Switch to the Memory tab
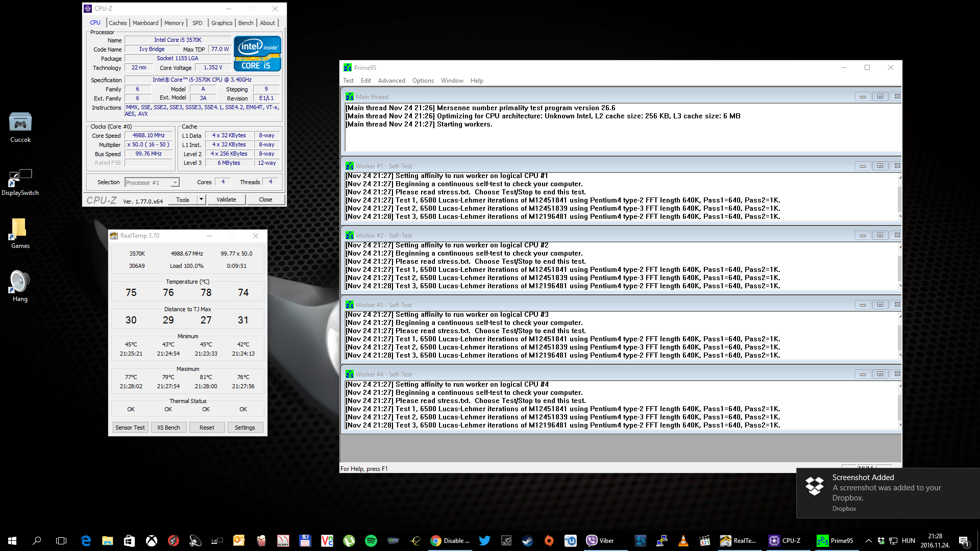 click(x=174, y=23)
